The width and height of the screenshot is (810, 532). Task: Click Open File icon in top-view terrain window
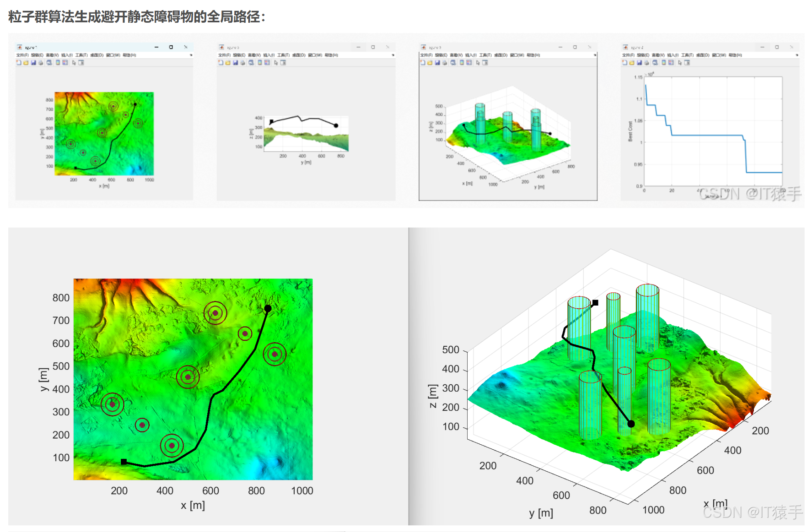(26, 62)
